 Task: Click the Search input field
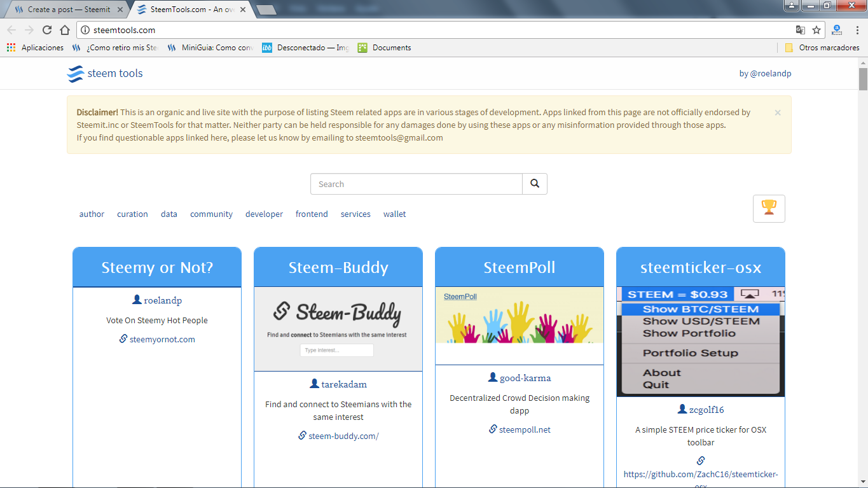tap(417, 184)
